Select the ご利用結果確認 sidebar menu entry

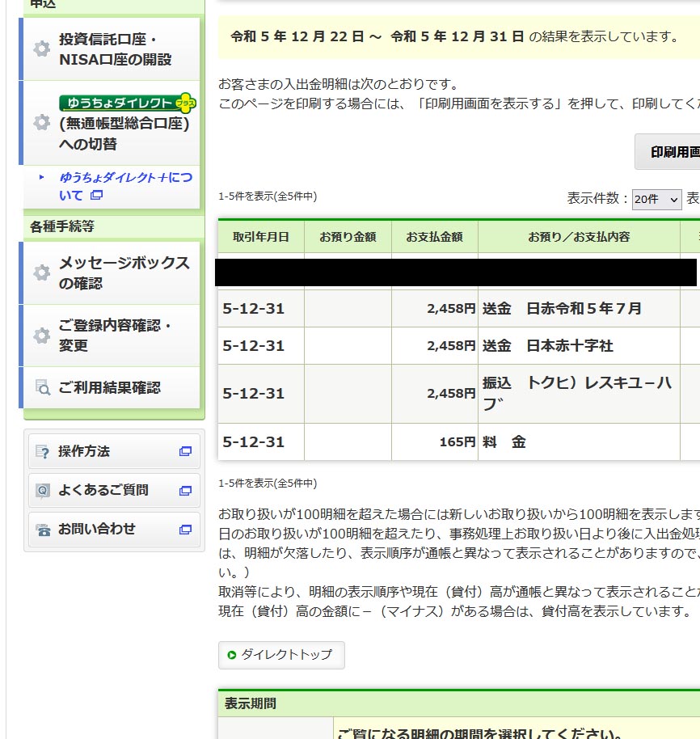coord(109,388)
